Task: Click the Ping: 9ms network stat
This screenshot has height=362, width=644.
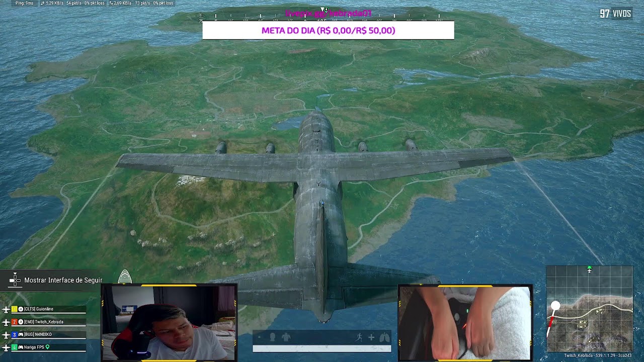Action: pyautogui.click(x=24, y=3)
